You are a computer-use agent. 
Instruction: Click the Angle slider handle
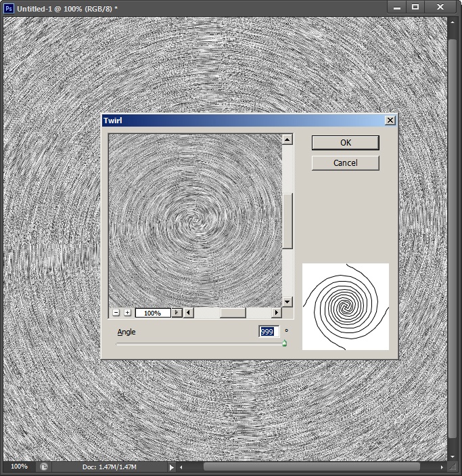tap(284, 343)
